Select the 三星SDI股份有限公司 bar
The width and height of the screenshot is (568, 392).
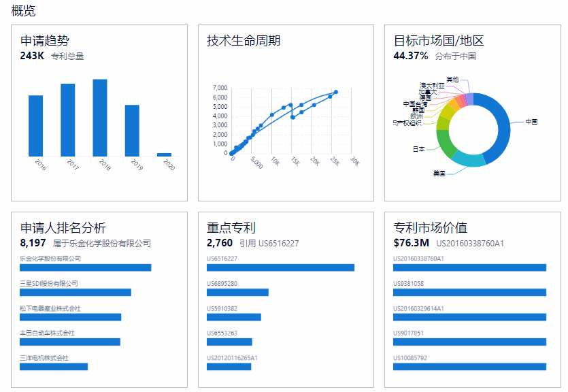(76, 293)
